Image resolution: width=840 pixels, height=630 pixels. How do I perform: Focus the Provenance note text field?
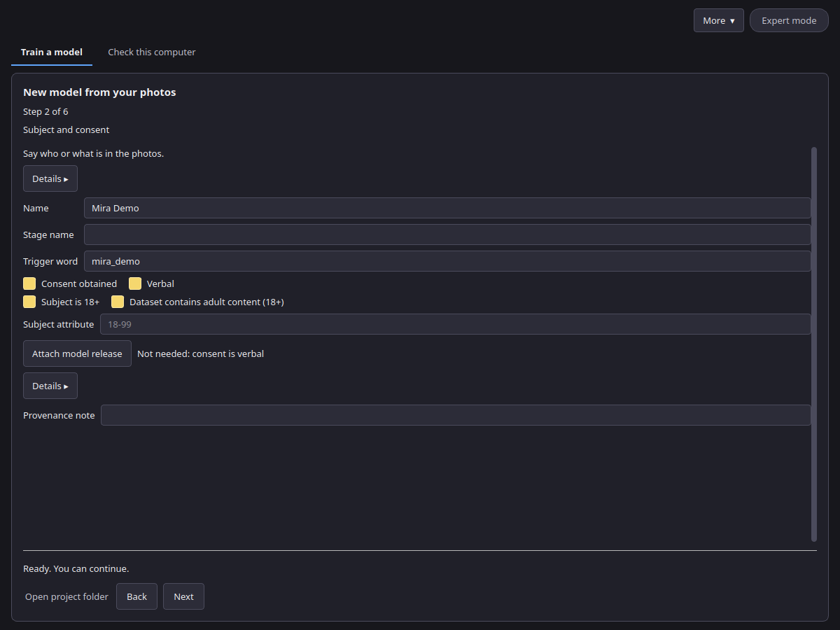click(x=456, y=415)
